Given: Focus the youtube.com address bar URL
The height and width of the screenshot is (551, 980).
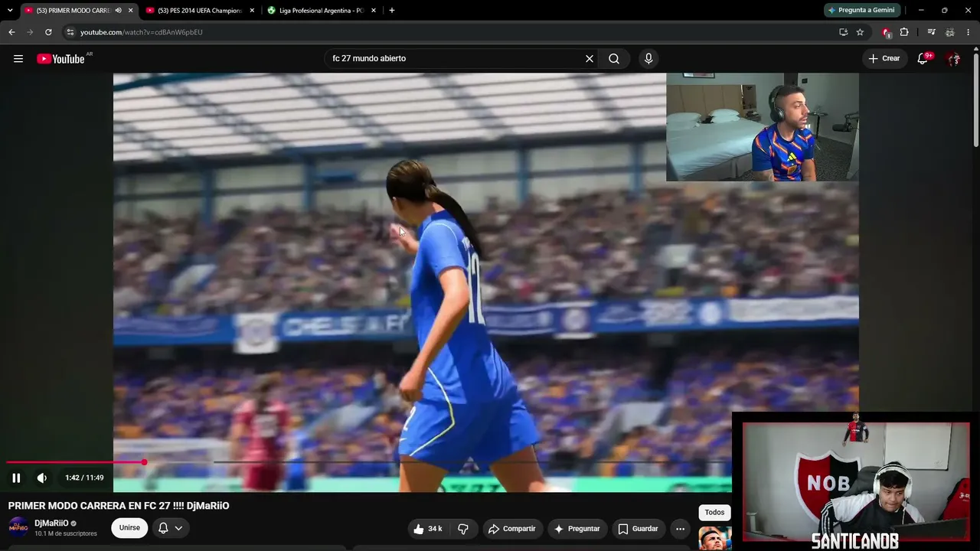Looking at the screenshot, I should pos(142,32).
